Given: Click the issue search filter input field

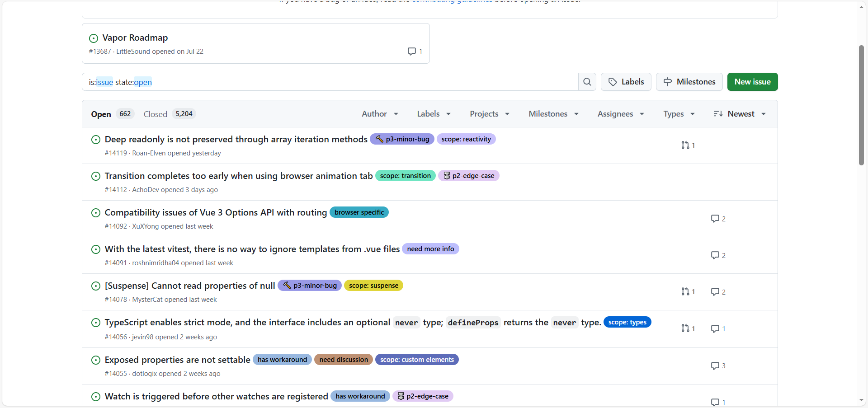Looking at the screenshot, I should click(x=330, y=82).
